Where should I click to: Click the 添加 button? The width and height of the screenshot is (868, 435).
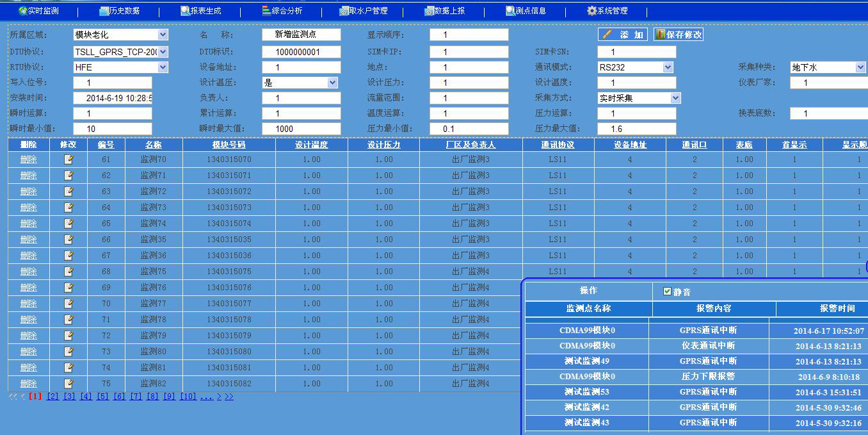(622, 35)
